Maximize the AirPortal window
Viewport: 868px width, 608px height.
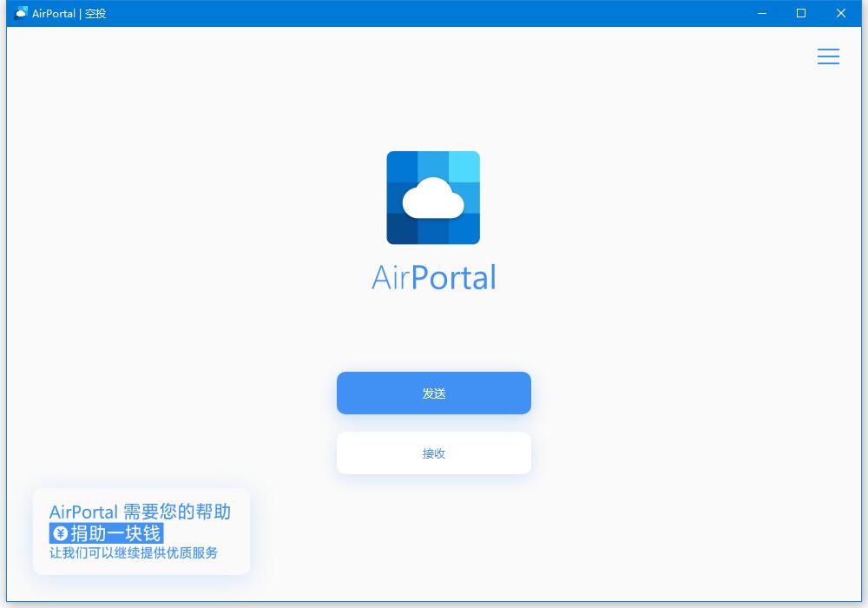[801, 13]
